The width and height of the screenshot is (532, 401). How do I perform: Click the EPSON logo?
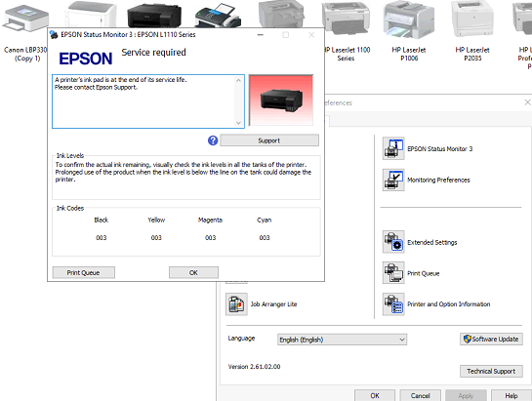[86, 59]
